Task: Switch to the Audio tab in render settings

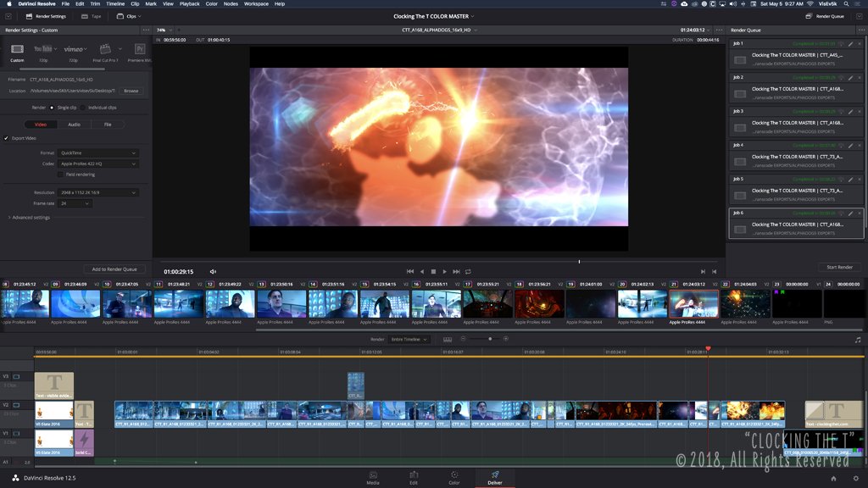Action: [75, 125]
